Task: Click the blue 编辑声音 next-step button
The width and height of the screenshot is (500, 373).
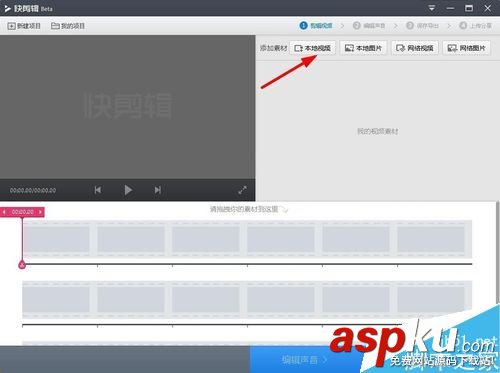Action: (x=305, y=360)
